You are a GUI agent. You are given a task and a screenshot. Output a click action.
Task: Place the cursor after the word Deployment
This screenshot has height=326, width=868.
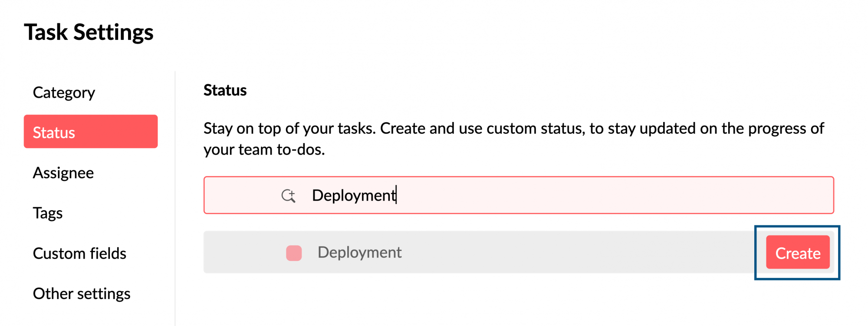[x=397, y=195]
